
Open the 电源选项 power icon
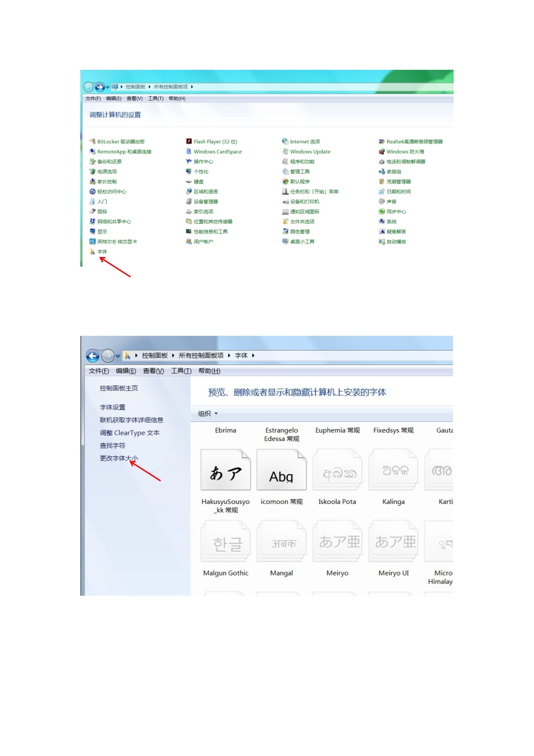(93, 172)
